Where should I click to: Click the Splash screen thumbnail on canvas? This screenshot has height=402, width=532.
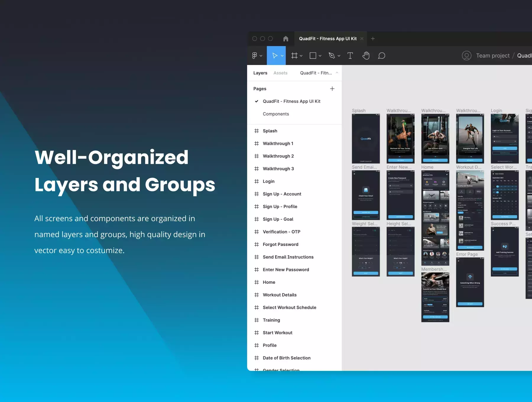tap(366, 139)
